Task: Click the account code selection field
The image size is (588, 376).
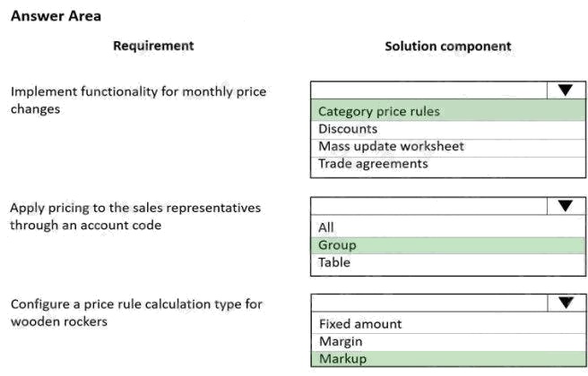Action: click(x=428, y=206)
